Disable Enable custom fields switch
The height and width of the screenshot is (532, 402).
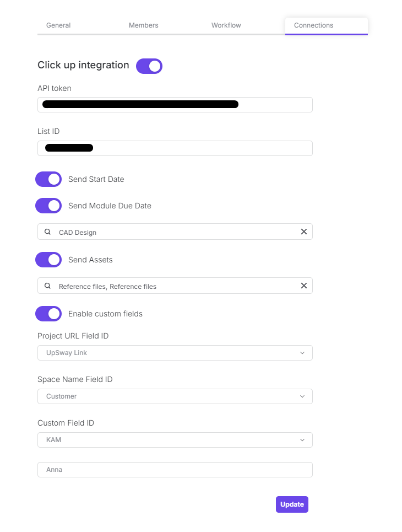48,314
